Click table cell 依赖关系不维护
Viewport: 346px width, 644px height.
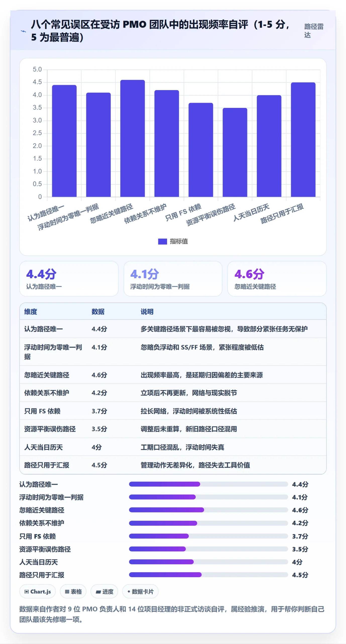[46, 393]
